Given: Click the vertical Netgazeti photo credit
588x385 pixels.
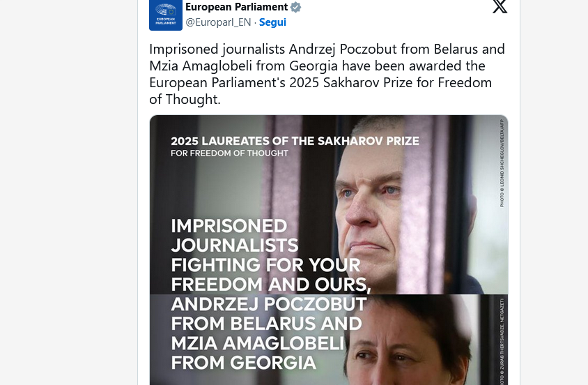Looking at the screenshot, I should tap(501, 342).
